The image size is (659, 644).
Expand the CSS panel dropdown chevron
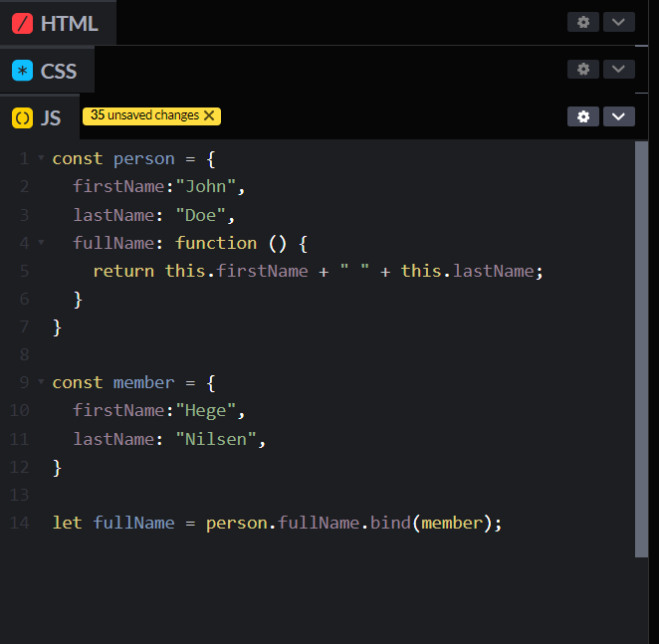click(618, 69)
